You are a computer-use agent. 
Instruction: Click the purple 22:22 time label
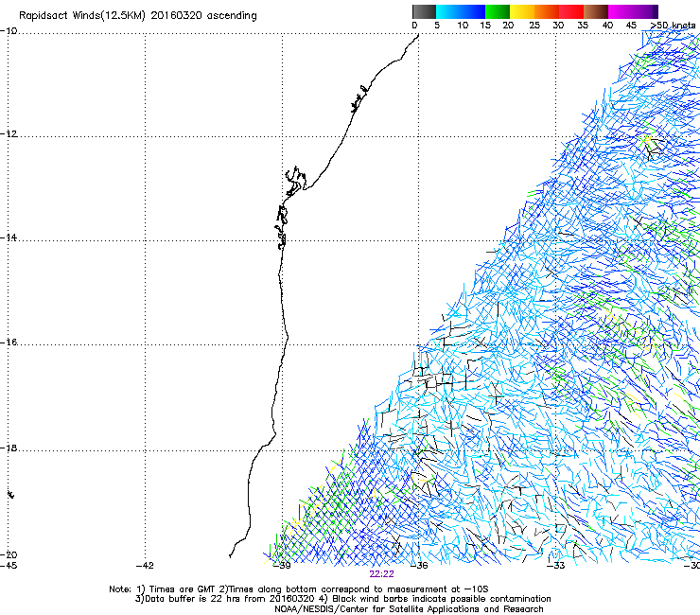coord(382,574)
